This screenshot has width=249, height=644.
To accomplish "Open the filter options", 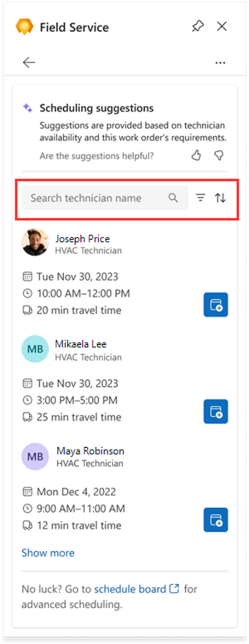I will [200, 198].
